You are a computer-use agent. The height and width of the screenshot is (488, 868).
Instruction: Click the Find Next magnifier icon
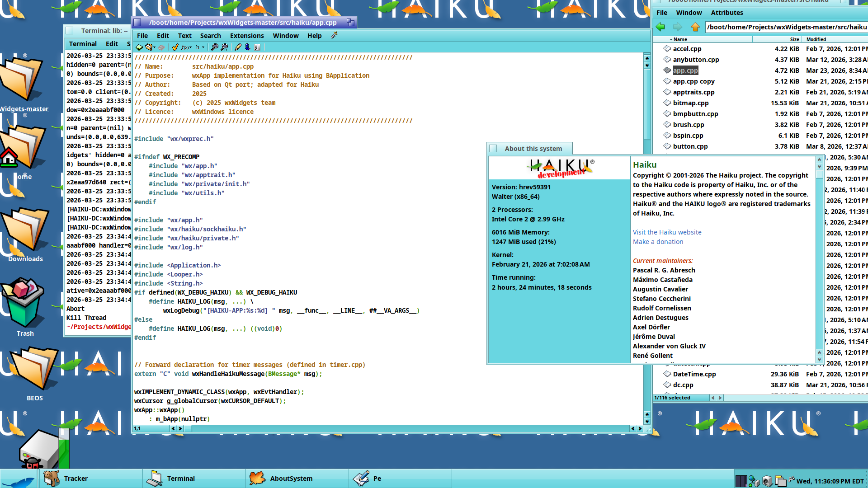click(x=224, y=47)
